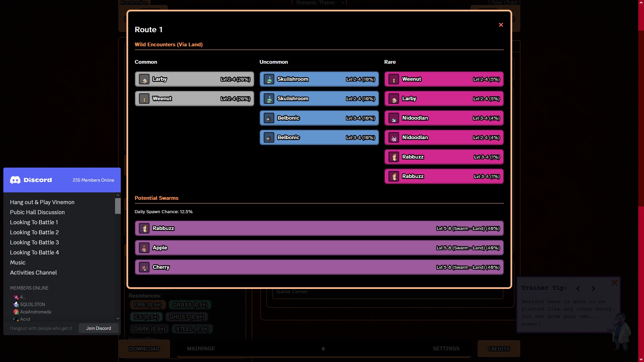
Task: Dismiss the Trainer Tip box
Action: tap(614, 283)
